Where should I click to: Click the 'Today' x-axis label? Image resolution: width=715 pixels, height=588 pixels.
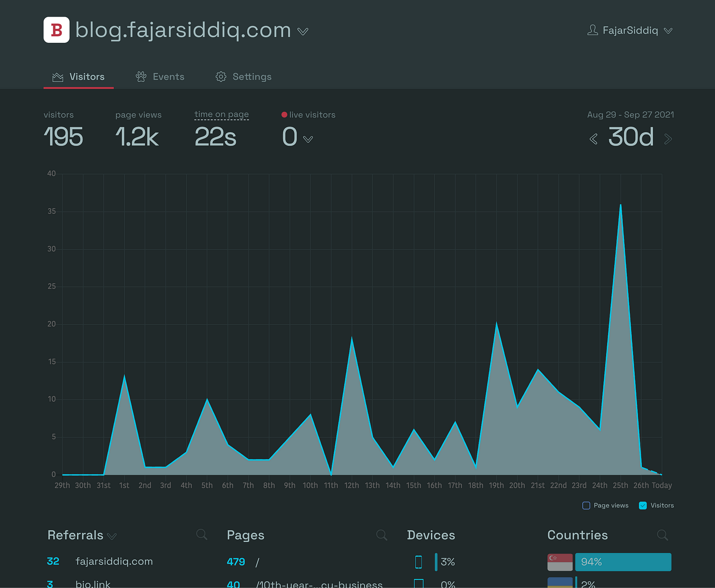(662, 485)
